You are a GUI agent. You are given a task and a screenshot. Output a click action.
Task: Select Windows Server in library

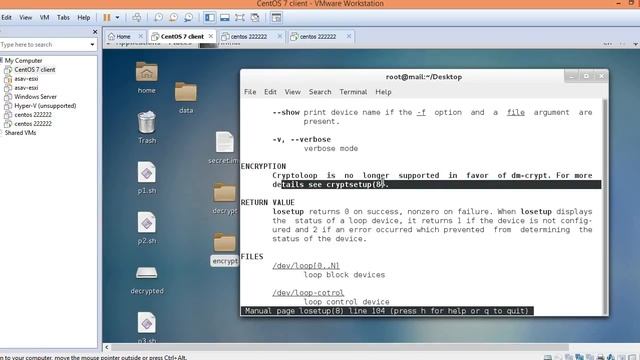coord(35,97)
